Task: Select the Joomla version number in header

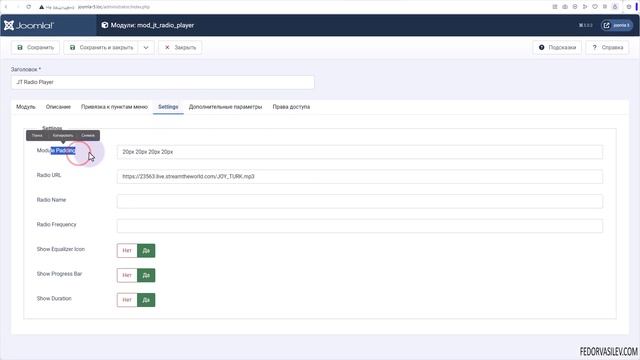Action: coord(586,25)
